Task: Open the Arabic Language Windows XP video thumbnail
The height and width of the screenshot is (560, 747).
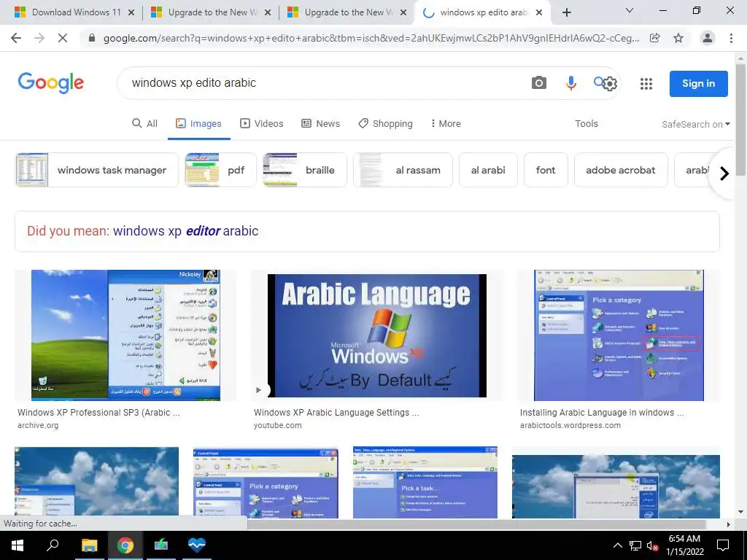Action: tap(377, 335)
